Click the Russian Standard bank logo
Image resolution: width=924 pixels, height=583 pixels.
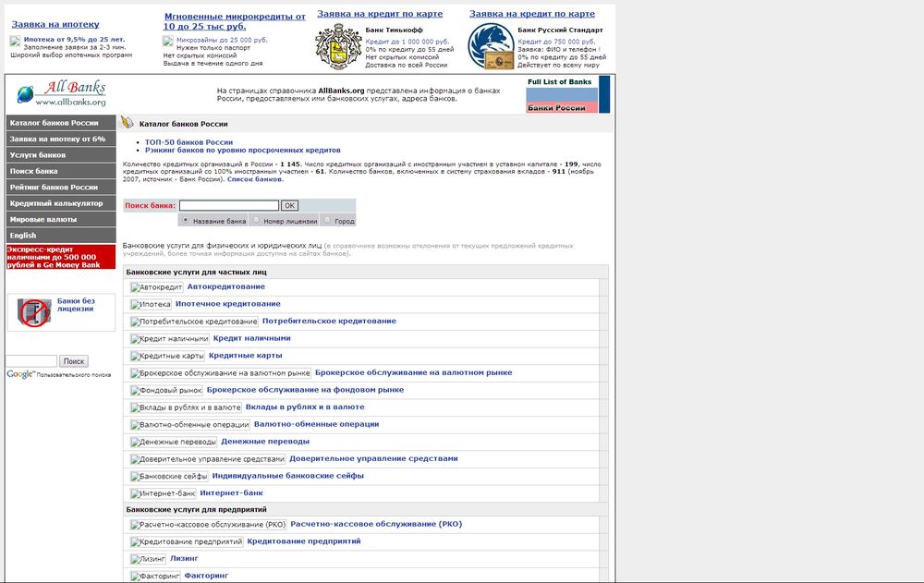(491, 46)
